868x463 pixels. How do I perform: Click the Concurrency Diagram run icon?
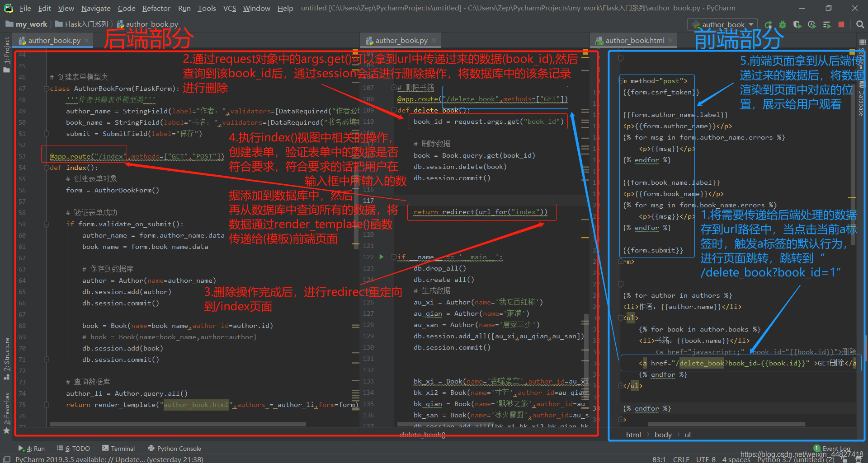click(827, 24)
